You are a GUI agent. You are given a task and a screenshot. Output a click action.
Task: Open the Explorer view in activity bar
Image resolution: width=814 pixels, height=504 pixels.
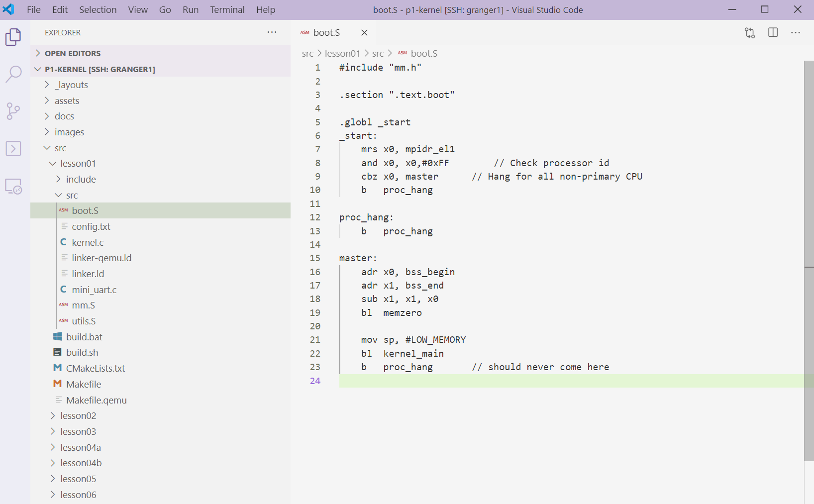(x=13, y=37)
